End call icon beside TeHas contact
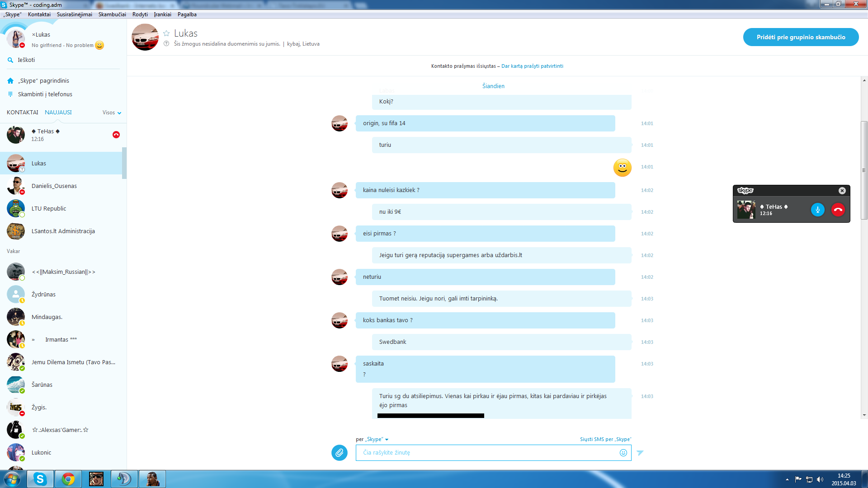 [116, 135]
